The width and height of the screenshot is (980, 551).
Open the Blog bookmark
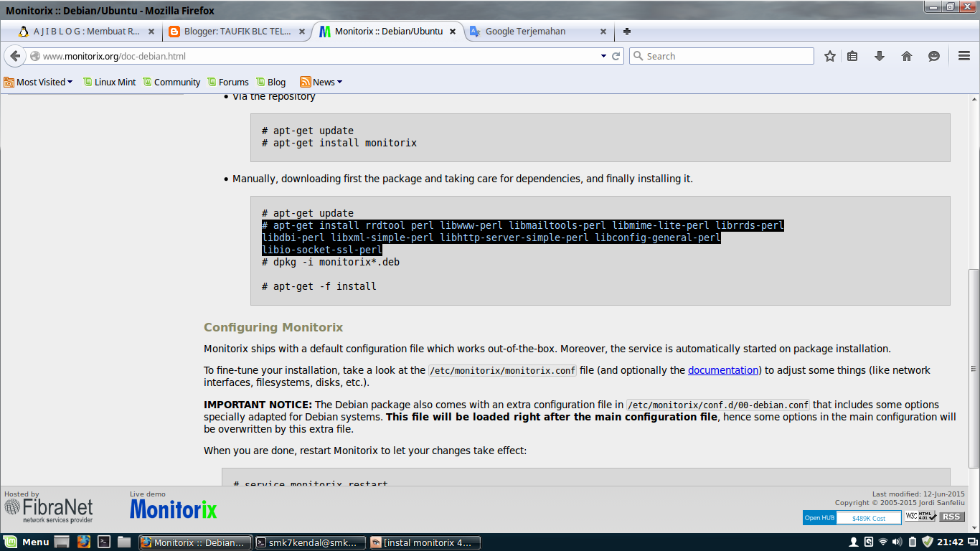pyautogui.click(x=270, y=82)
